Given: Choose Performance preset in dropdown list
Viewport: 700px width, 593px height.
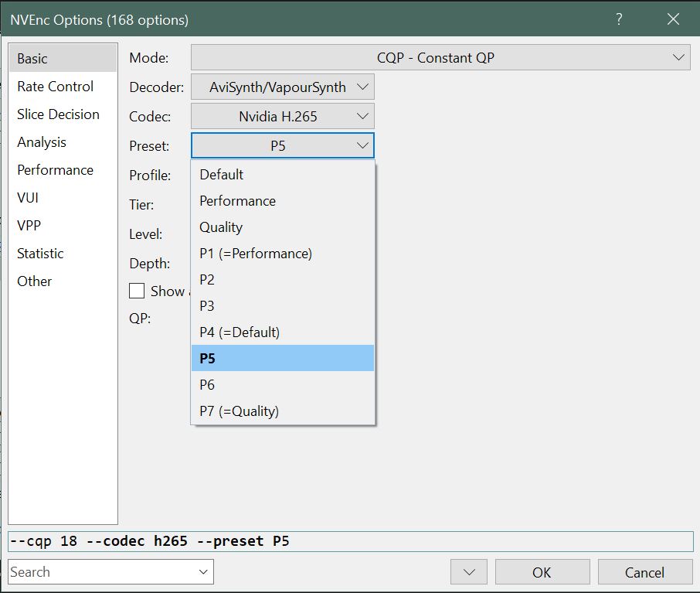Looking at the screenshot, I should (283, 201).
